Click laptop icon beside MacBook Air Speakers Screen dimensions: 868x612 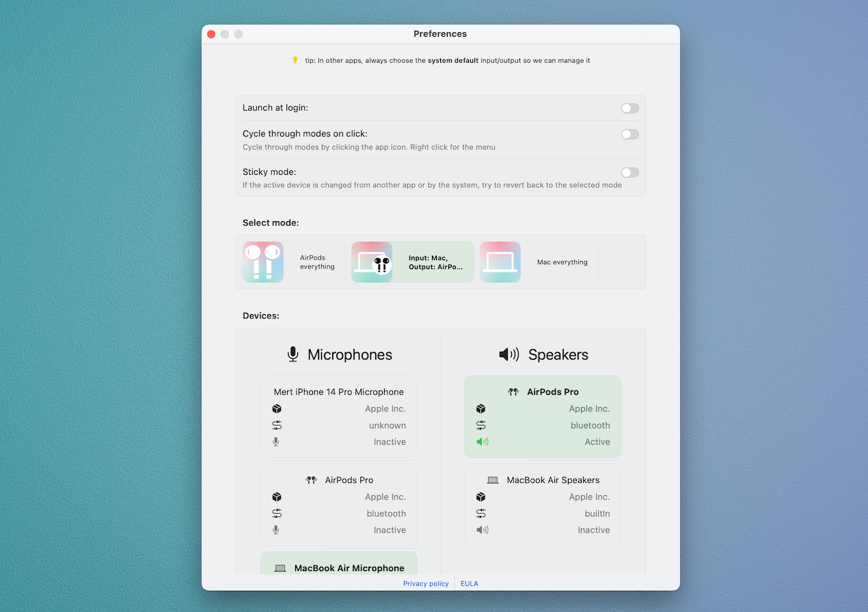(493, 480)
